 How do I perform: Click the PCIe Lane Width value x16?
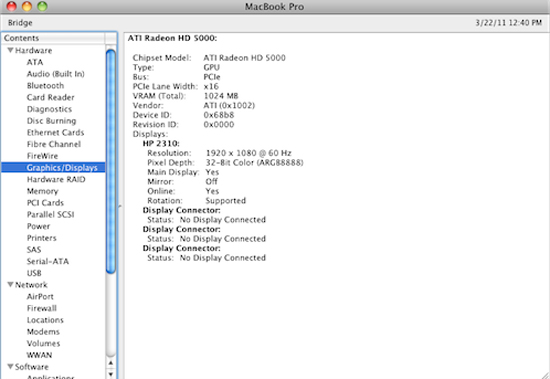[x=211, y=86]
